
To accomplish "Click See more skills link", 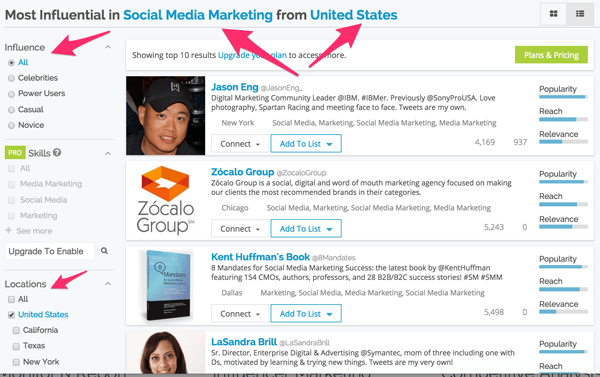I will coord(34,231).
